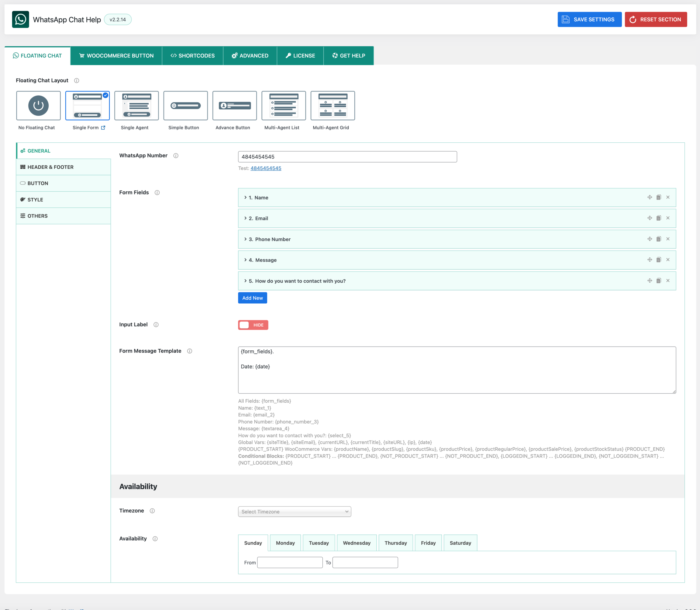This screenshot has width=700, height=610.
Task: Open the Select Timezone dropdown
Action: [x=295, y=512]
